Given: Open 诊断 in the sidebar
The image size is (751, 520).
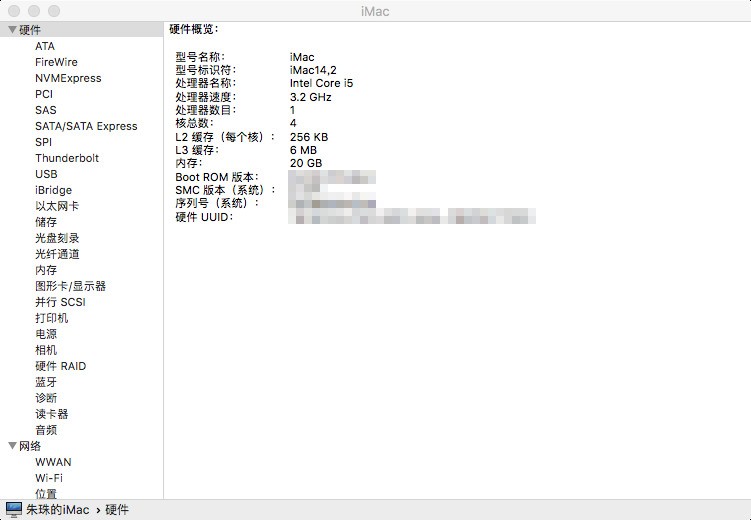Looking at the screenshot, I should point(46,398).
